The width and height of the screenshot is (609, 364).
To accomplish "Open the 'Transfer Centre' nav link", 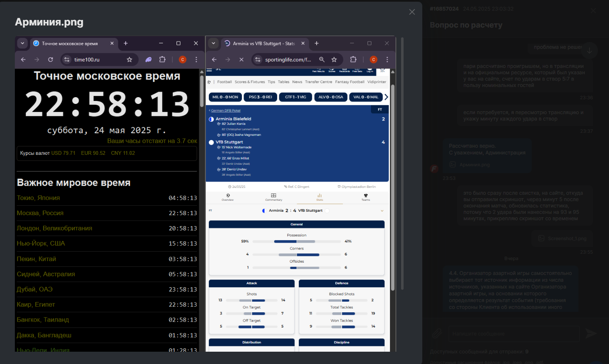I will pyautogui.click(x=318, y=82).
